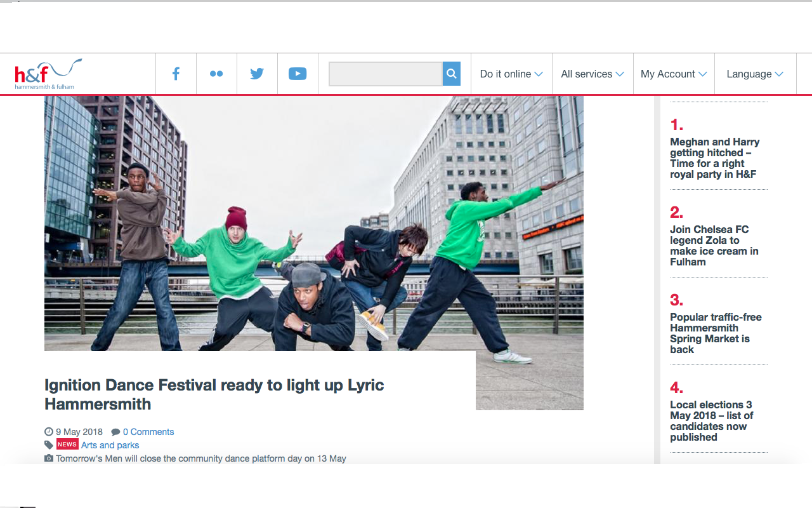Click the search magnifier button

[x=451, y=74]
